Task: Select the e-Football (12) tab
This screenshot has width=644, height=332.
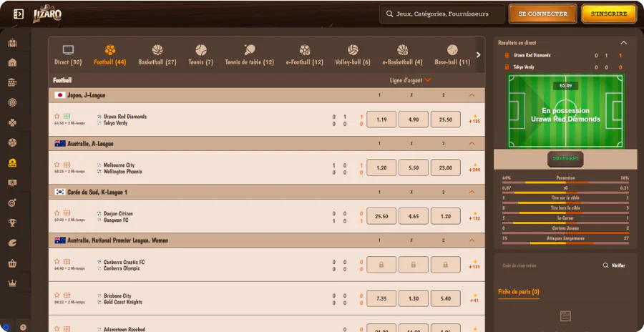Action: point(304,56)
